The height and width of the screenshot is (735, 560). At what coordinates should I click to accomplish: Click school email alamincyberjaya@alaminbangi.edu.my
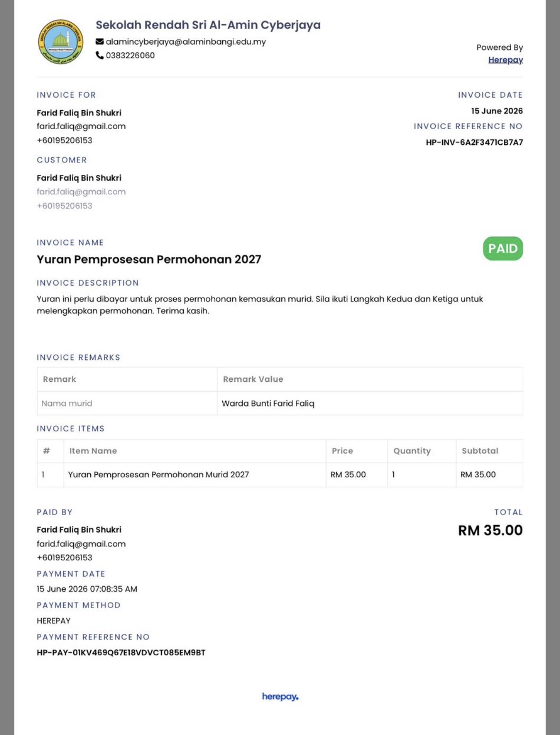click(186, 42)
